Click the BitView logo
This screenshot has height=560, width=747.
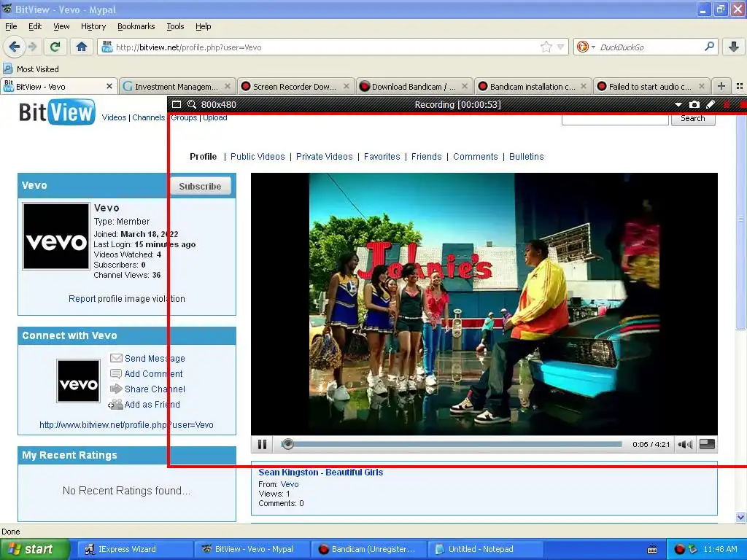[x=57, y=112]
